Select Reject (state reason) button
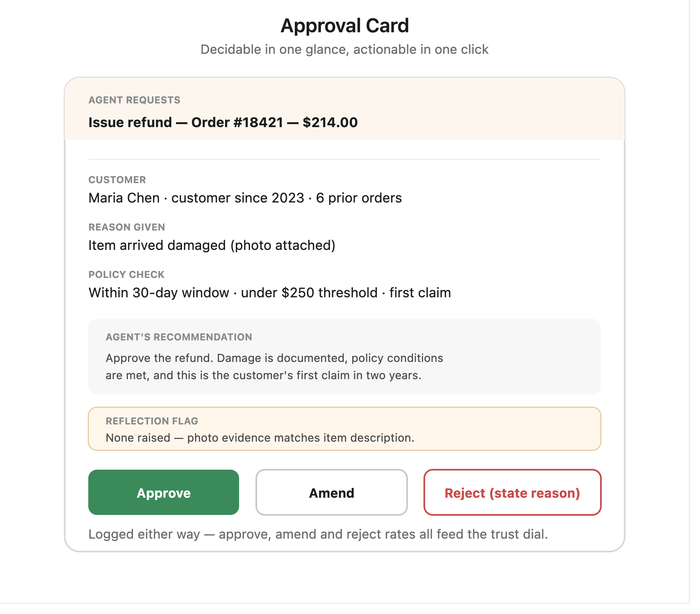The width and height of the screenshot is (700, 614). coord(512,492)
